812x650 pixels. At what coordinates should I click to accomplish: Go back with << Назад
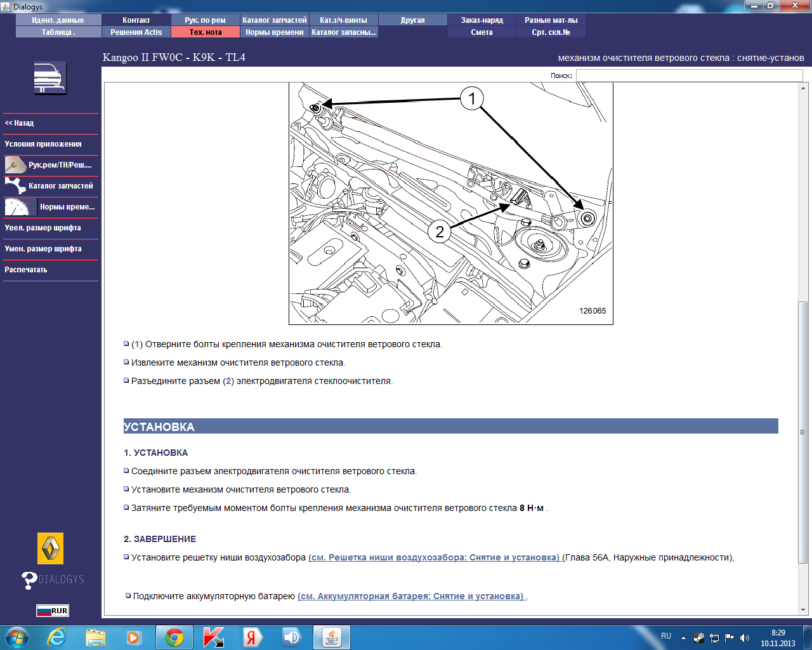coord(51,123)
